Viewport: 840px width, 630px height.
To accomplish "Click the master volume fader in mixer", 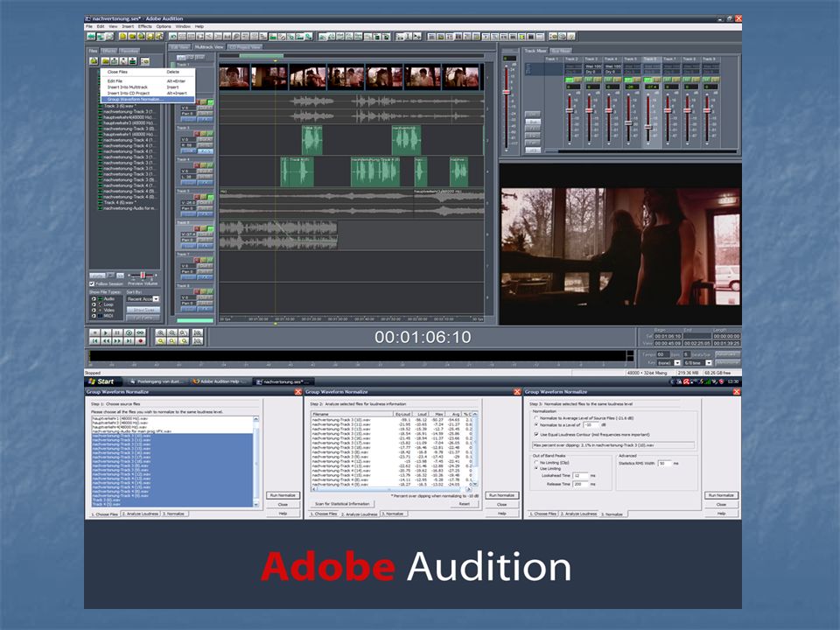I will 507,92.
